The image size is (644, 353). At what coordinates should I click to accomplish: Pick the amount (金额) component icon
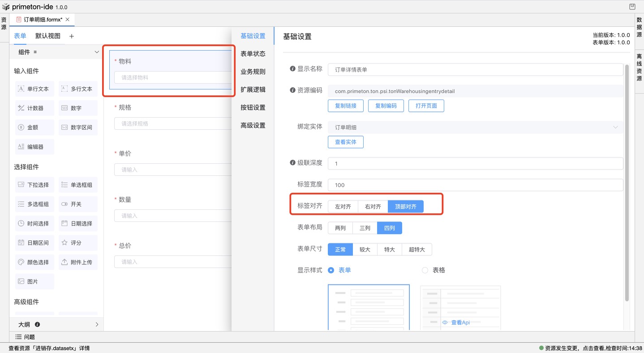[x=21, y=128]
